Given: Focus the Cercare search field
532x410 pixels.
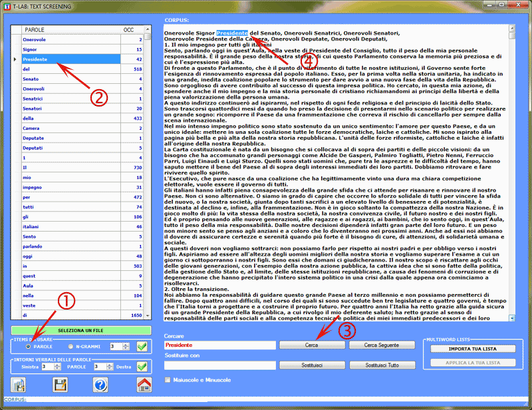Looking at the screenshot, I should coord(220,345).
